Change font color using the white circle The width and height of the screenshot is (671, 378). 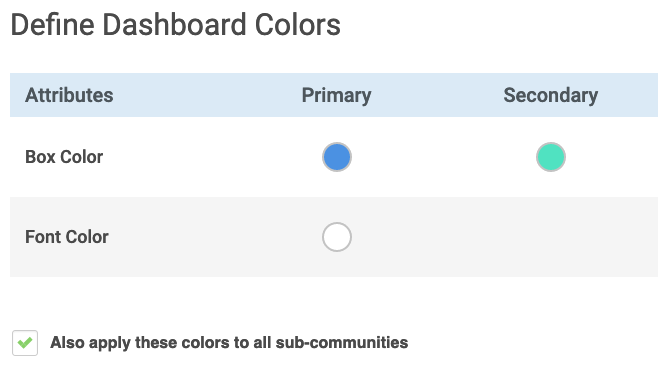click(337, 237)
